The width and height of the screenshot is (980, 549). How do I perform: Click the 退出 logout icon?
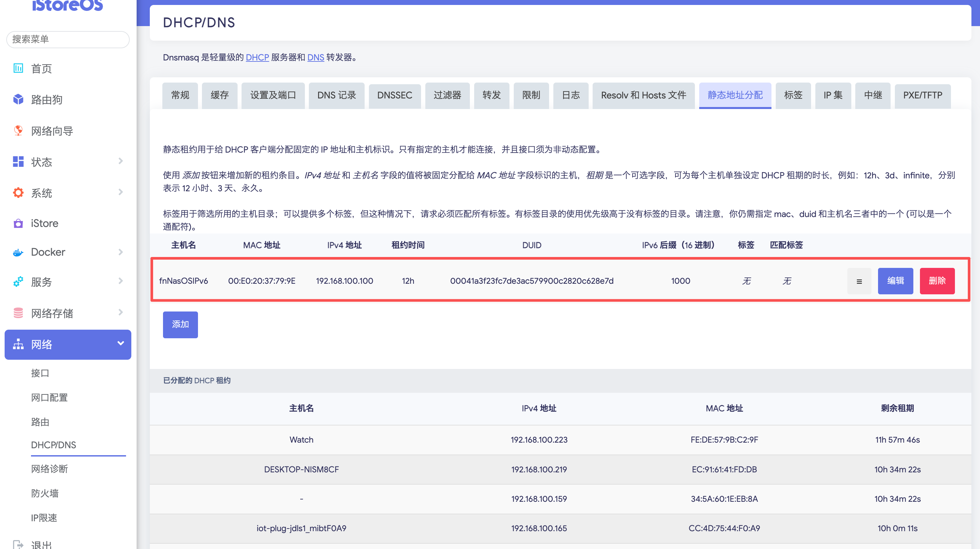[18, 544]
